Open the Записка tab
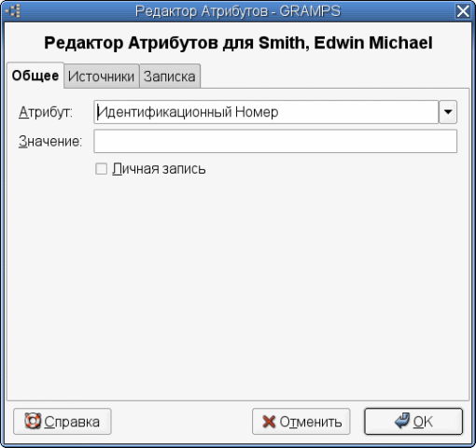This screenshot has height=448, width=476. [x=170, y=77]
